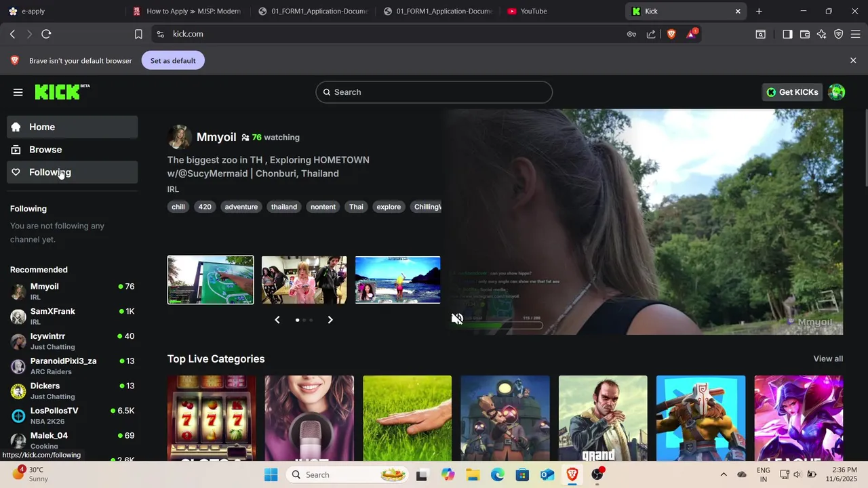Open View all categories link

tap(828, 359)
